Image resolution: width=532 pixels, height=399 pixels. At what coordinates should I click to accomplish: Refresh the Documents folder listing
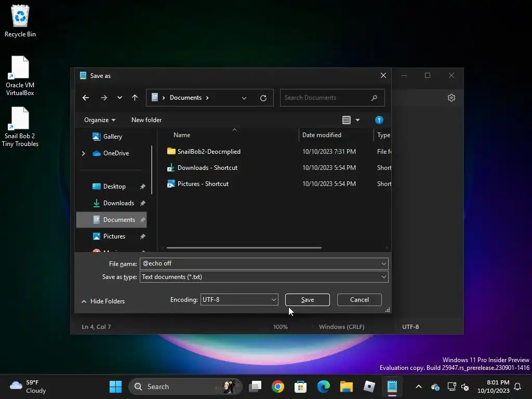(263, 98)
